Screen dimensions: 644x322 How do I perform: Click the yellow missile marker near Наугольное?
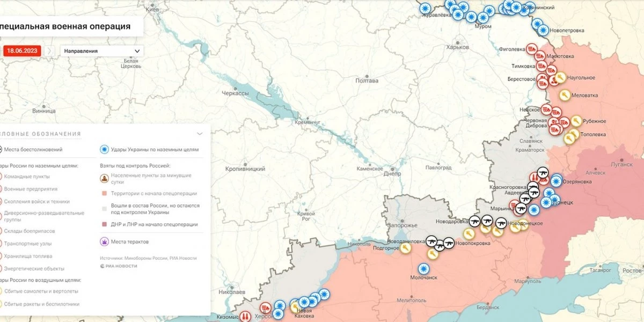click(560, 78)
